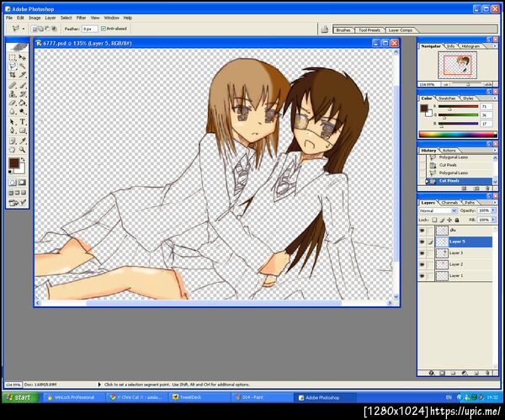The width and height of the screenshot is (505, 420).
Task: Select the Type tool
Action: click(22, 122)
